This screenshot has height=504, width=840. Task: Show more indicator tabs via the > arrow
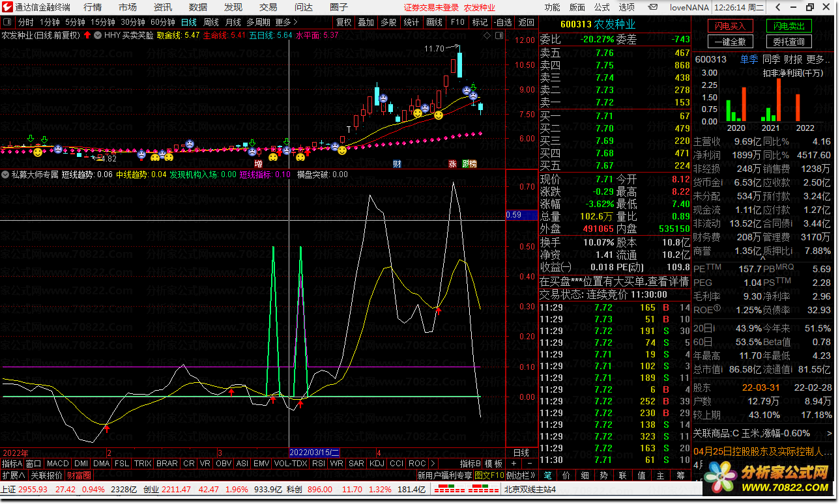click(433, 464)
